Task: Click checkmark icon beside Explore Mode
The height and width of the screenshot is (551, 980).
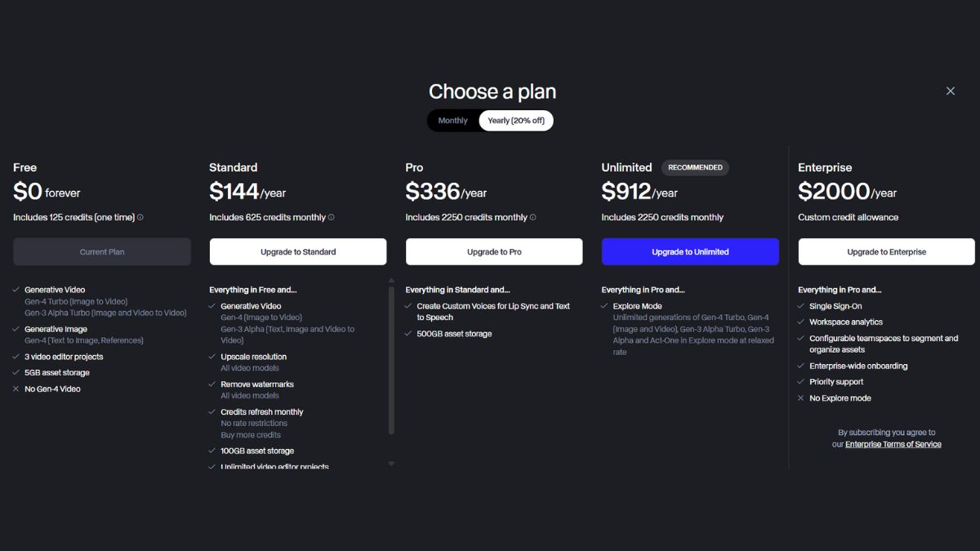Action: click(x=605, y=306)
